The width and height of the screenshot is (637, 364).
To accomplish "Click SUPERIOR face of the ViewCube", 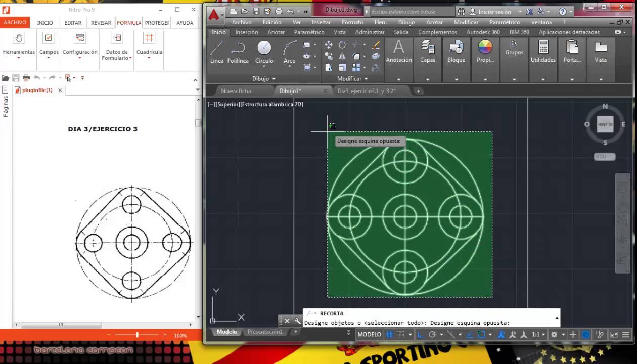I will [605, 124].
